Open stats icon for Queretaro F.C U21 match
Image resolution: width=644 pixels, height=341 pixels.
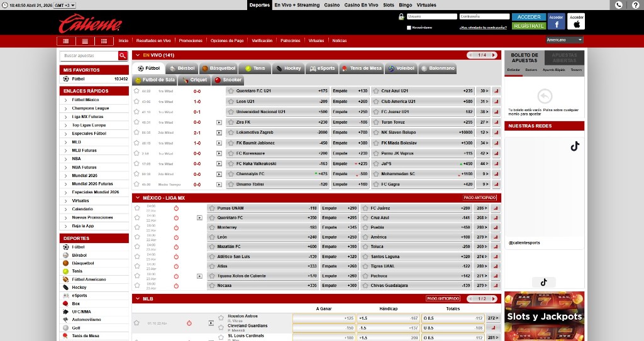click(496, 91)
